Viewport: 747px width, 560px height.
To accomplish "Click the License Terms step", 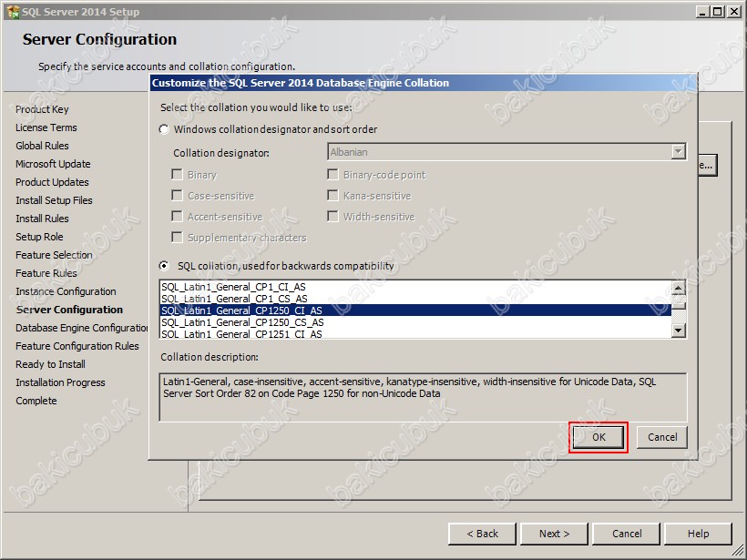I will [46, 127].
